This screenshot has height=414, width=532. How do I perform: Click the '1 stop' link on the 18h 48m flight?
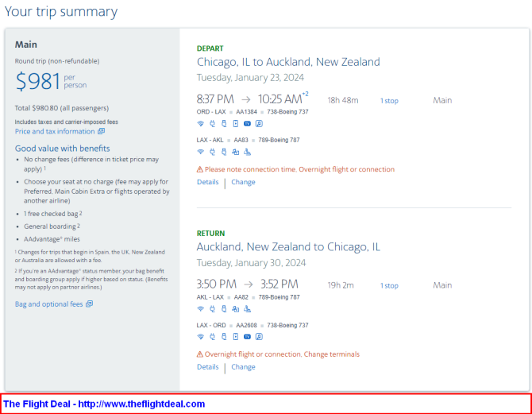(x=389, y=101)
